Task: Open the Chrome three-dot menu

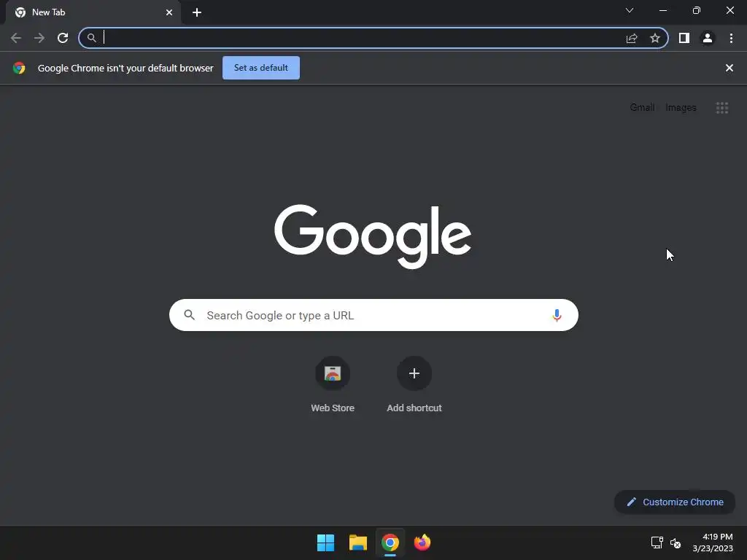Action: 731,38
